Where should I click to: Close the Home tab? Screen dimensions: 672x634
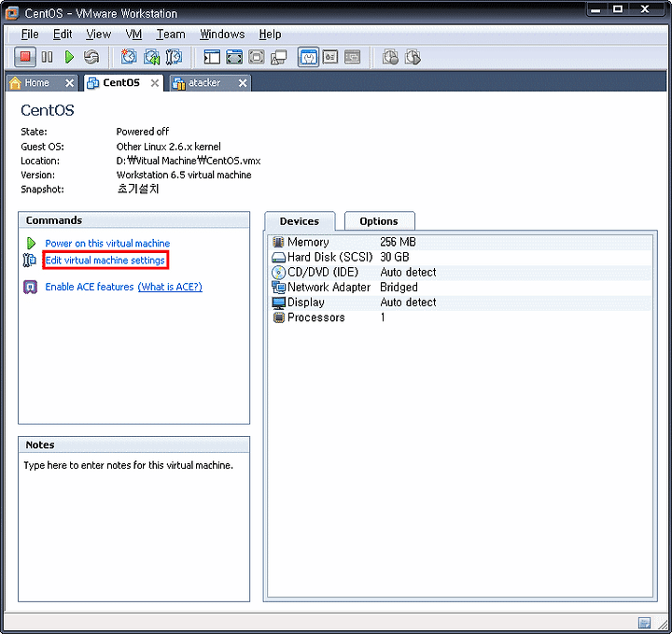[x=69, y=83]
